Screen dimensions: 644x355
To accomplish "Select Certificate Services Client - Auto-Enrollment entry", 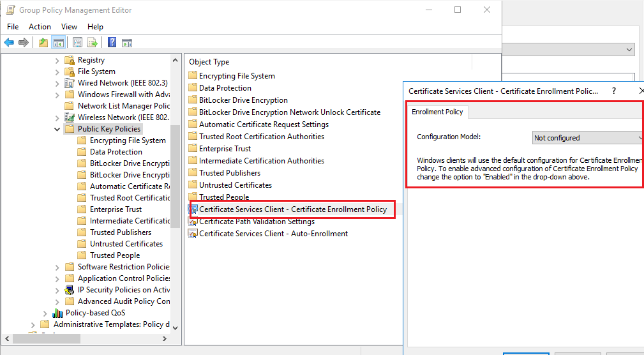I will click(274, 234).
